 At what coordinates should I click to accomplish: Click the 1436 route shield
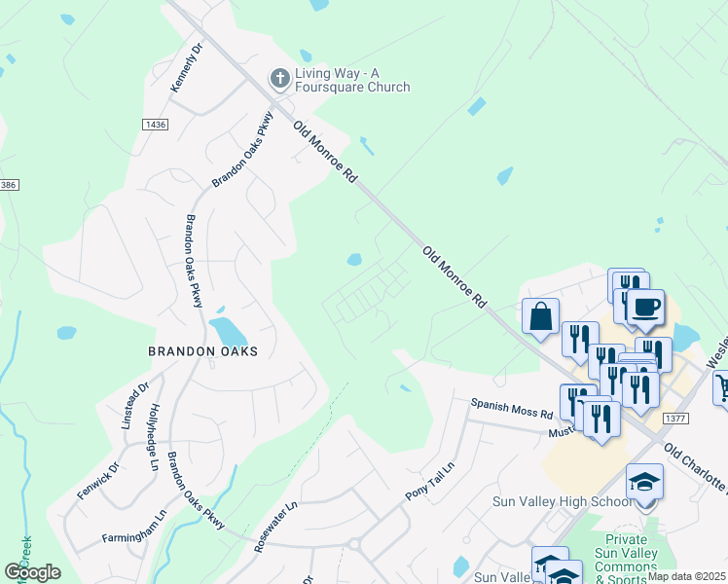[155, 125]
